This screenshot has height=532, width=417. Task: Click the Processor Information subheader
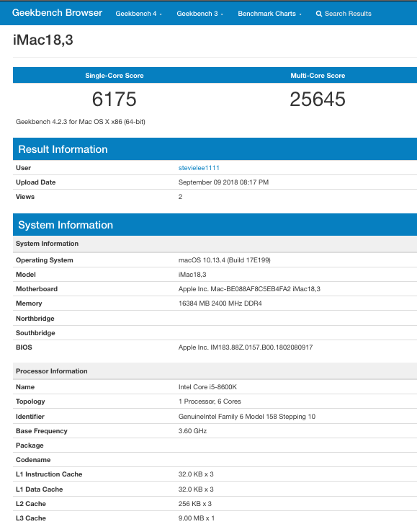coord(215,371)
